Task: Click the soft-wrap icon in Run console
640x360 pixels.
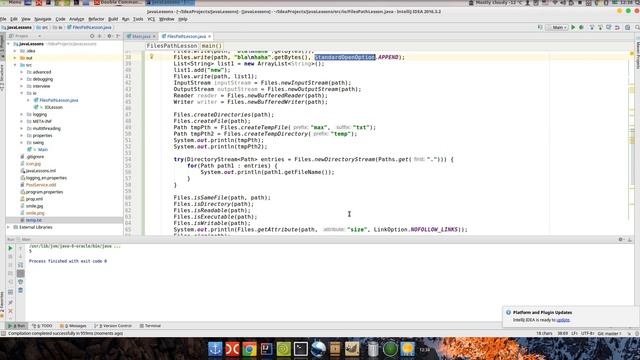Action: [20, 265]
